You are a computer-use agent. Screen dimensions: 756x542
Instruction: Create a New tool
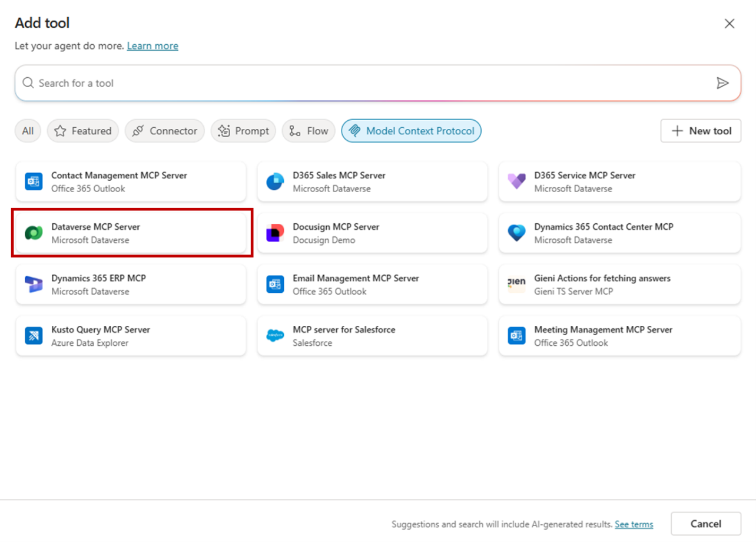(x=701, y=131)
